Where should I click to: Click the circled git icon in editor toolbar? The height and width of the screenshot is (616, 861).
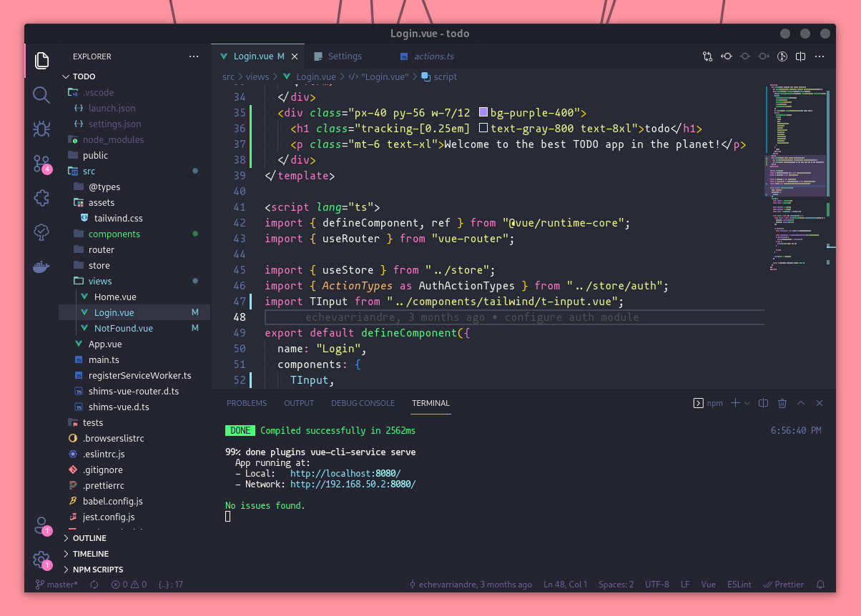[782, 56]
